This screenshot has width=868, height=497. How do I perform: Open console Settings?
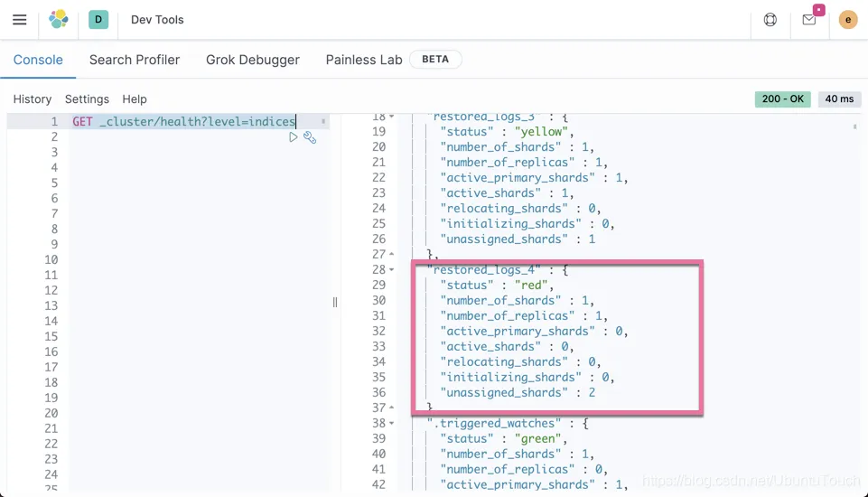coord(87,99)
